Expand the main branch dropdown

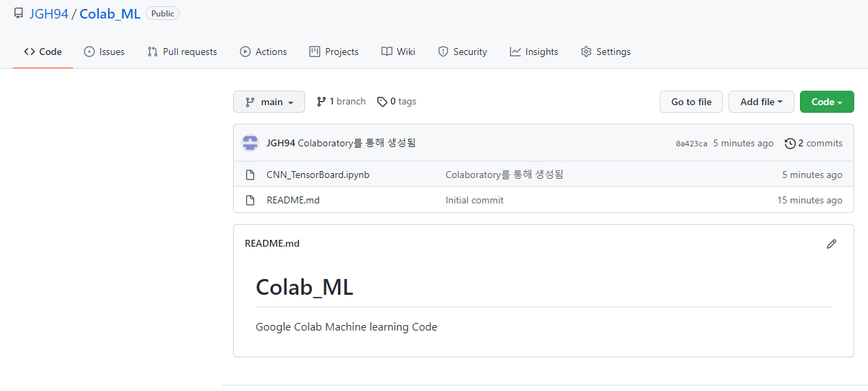[x=269, y=102]
